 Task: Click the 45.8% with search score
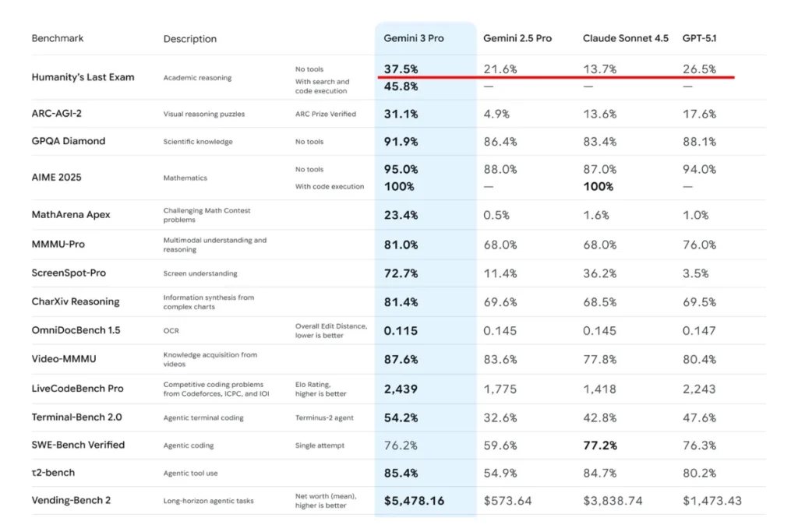(401, 86)
